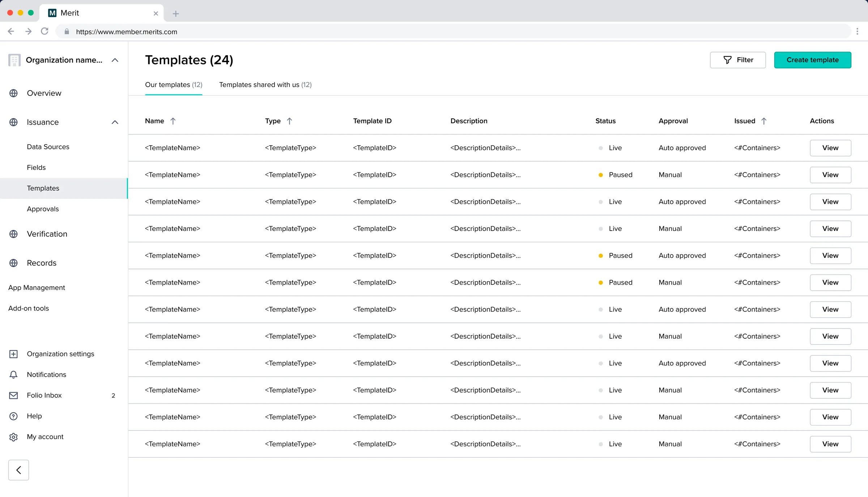The height and width of the screenshot is (497, 868).
Task: Click the address bar URL field
Action: 453,31
